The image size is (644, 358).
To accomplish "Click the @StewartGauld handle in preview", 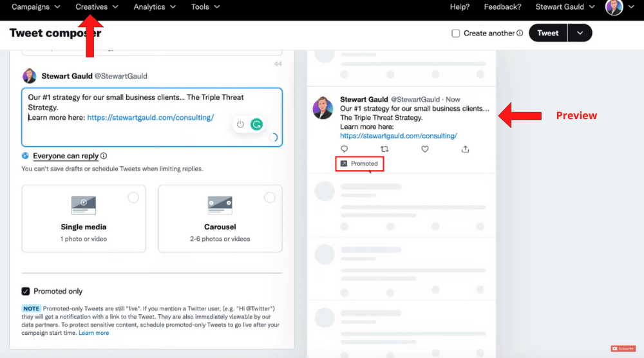I will coord(415,99).
